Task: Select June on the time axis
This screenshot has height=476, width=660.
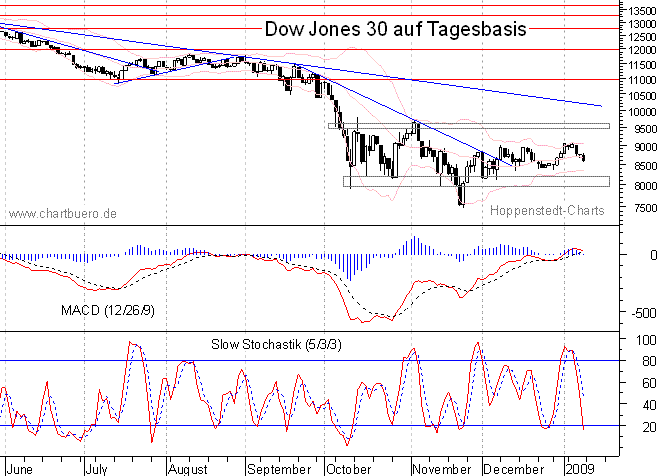Action: click(x=18, y=467)
